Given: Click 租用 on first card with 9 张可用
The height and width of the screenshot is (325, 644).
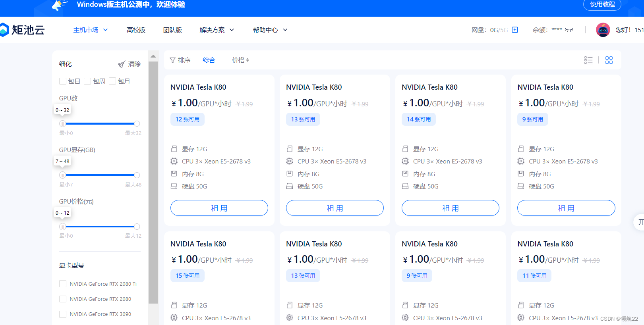Looking at the screenshot, I should click(566, 208).
